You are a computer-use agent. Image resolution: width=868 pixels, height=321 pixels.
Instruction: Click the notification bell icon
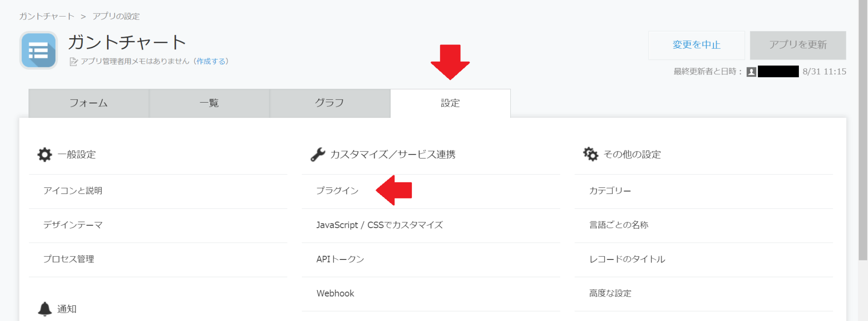click(45, 309)
